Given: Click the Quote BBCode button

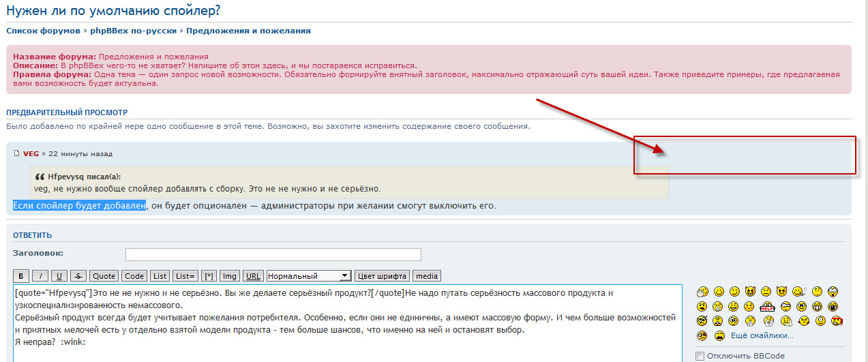Looking at the screenshot, I should [104, 276].
